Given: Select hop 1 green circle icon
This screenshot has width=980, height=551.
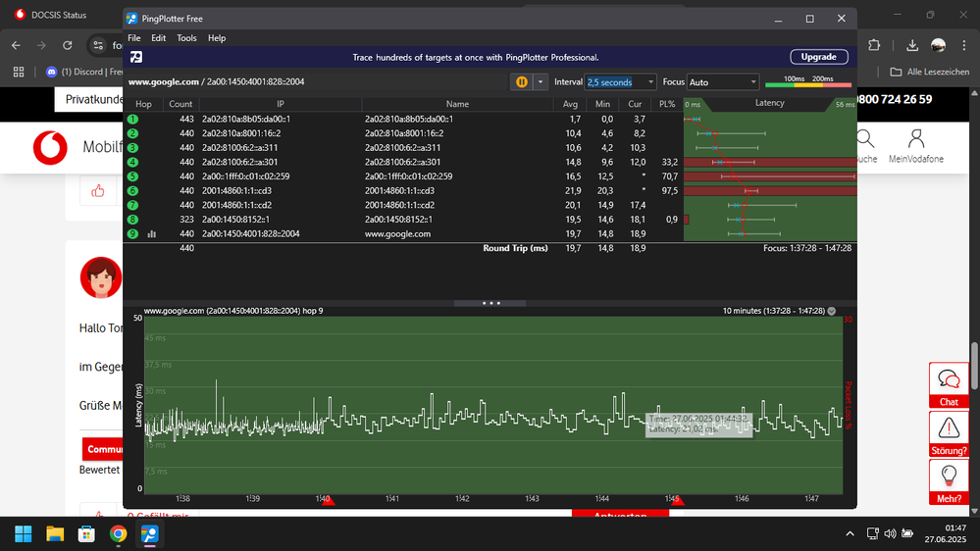Looking at the screenshot, I should tap(132, 119).
